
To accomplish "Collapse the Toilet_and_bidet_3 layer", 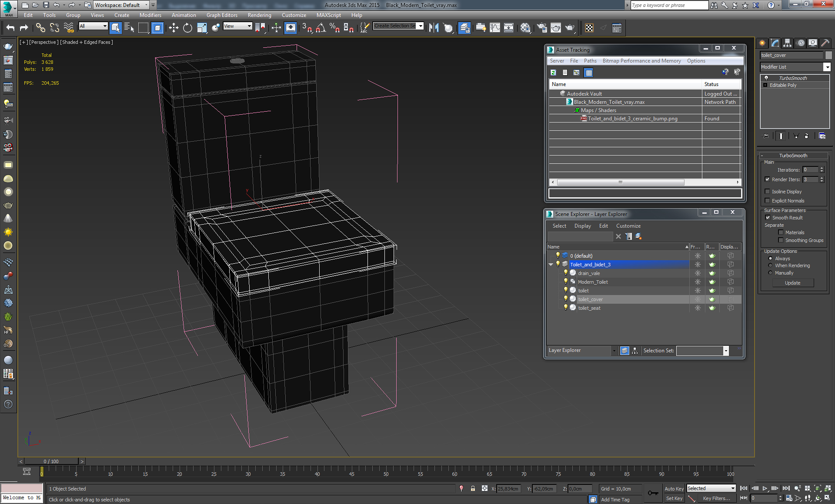I will 551,265.
